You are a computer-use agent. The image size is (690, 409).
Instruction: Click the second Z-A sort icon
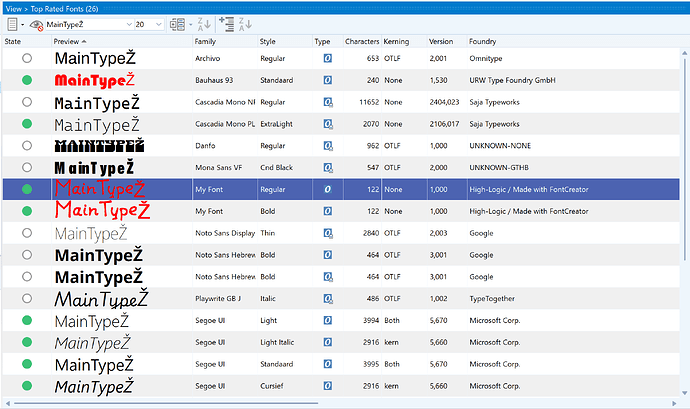coord(245,25)
